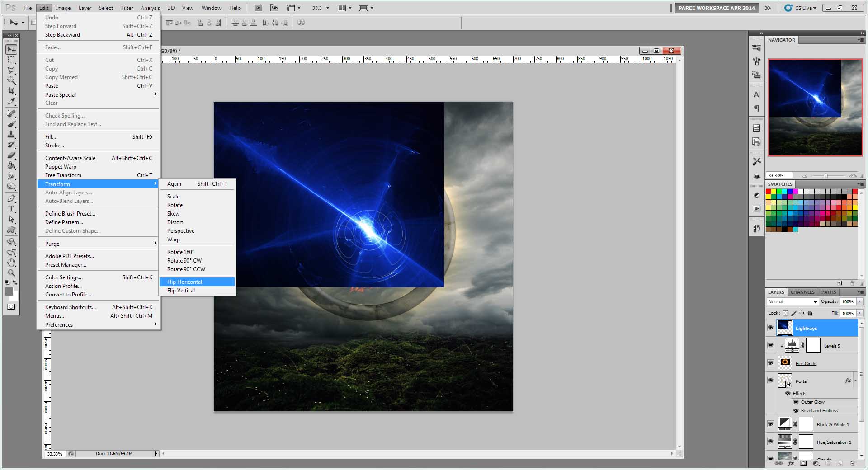Select the Pen tool

pos(11,198)
